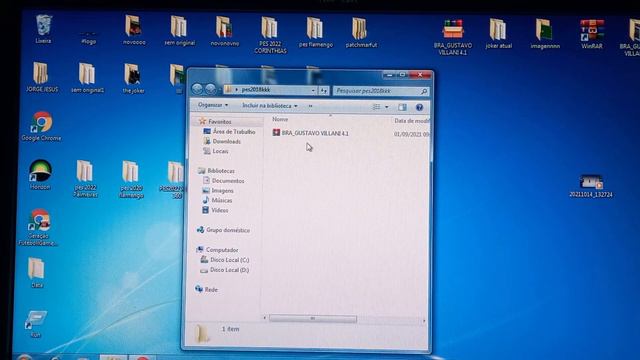This screenshot has width=640, height=360.
Task: Launch the Horizon desktop shortcut
Action: point(40,174)
